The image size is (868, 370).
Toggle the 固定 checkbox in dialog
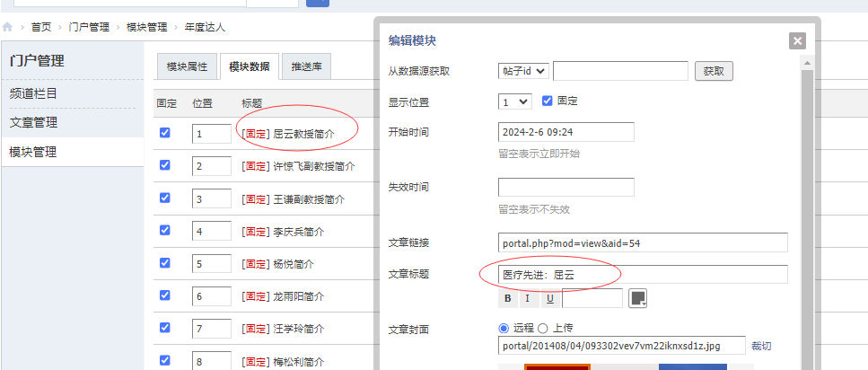[x=548, y=101]
